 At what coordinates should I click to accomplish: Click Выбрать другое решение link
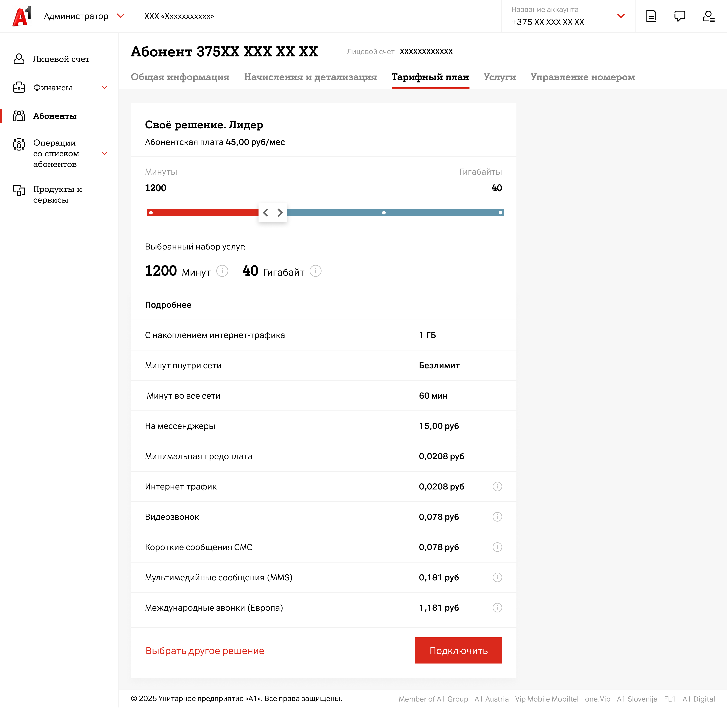tap(205, 651)
